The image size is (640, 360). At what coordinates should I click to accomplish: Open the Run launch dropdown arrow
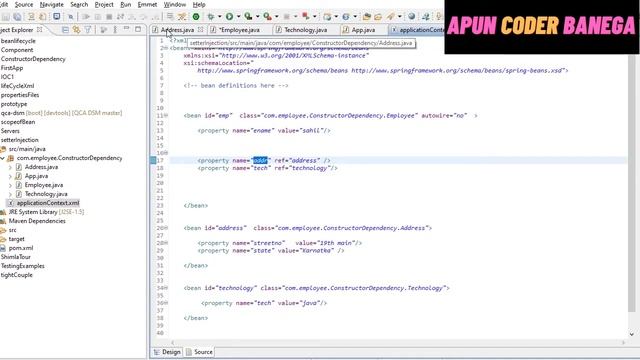238,17
